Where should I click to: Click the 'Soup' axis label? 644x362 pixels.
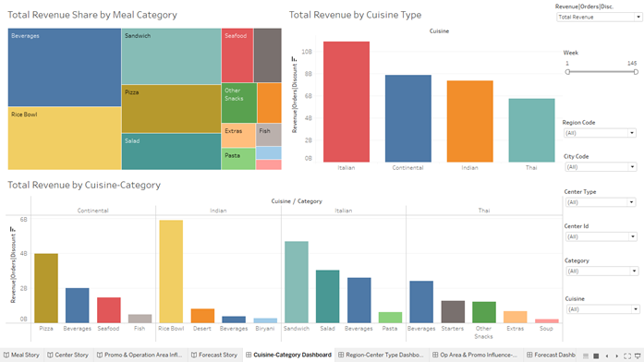point(546,329)
